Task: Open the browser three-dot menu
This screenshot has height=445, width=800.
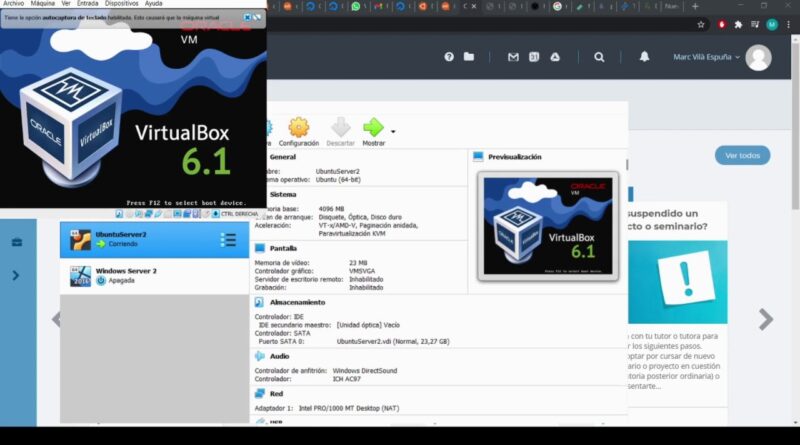Action: (788, 24)
